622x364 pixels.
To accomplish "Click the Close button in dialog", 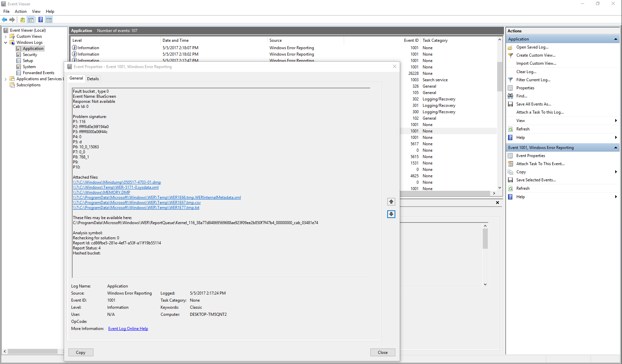I will pyautogui.click(x=383, y=352).
